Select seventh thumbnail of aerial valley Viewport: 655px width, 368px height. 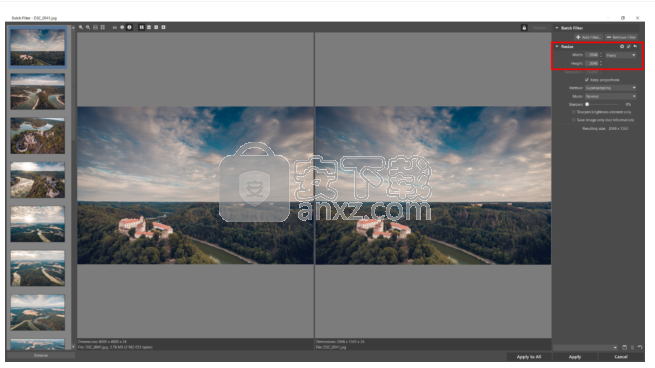click(x=38, y=312)
